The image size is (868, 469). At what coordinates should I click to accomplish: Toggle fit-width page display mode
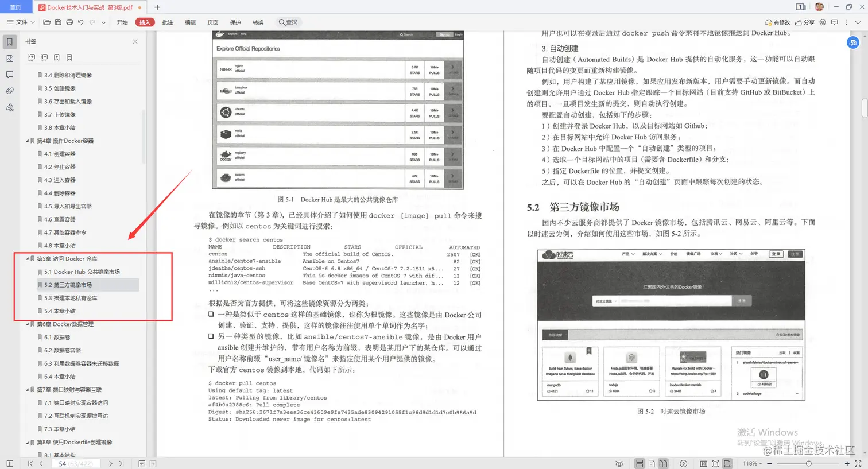(640, 463)
